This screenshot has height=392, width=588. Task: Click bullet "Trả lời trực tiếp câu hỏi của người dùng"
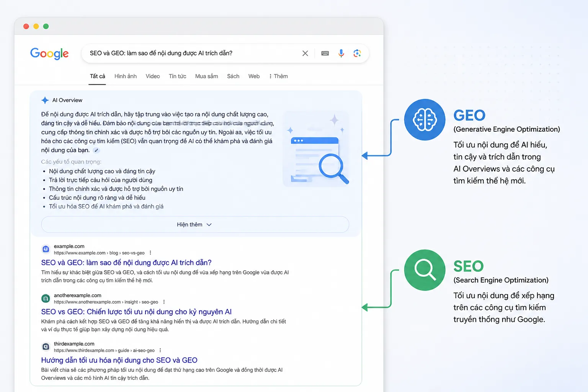(x=101, y=180)
